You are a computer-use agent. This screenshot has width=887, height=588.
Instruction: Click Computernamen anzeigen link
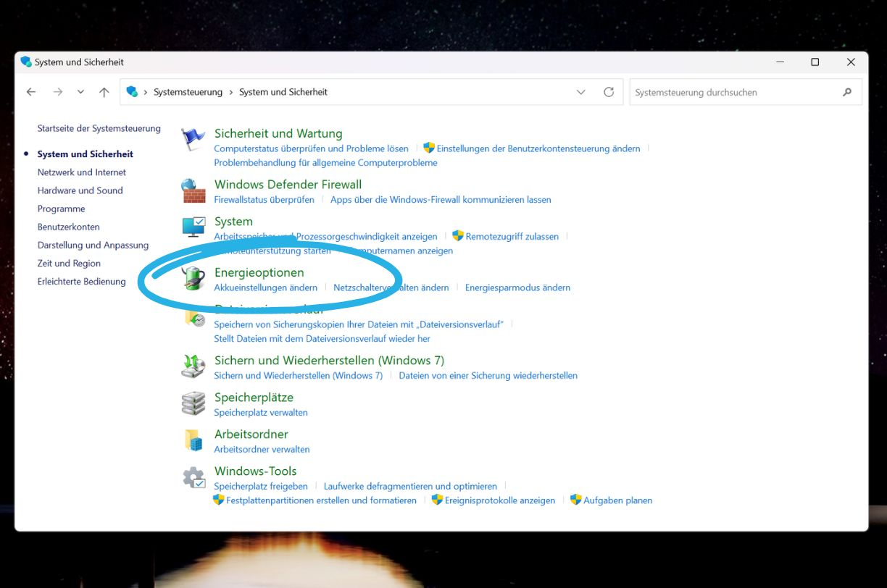tap(399, 251)
